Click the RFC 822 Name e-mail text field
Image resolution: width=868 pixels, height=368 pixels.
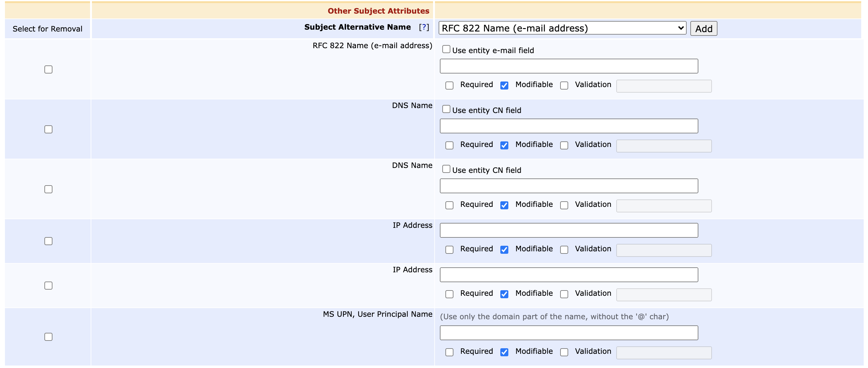click(x=568, y=66)
